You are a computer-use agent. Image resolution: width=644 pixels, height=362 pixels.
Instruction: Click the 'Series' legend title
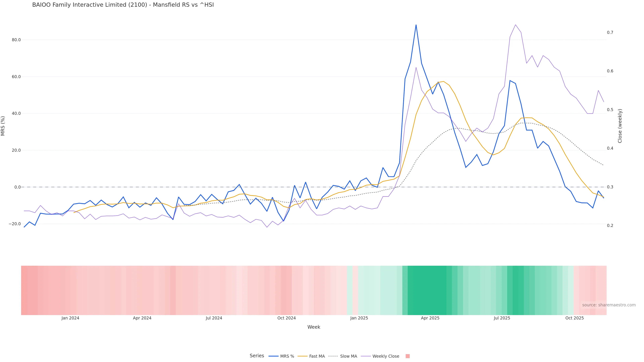(x=257, y=356)
